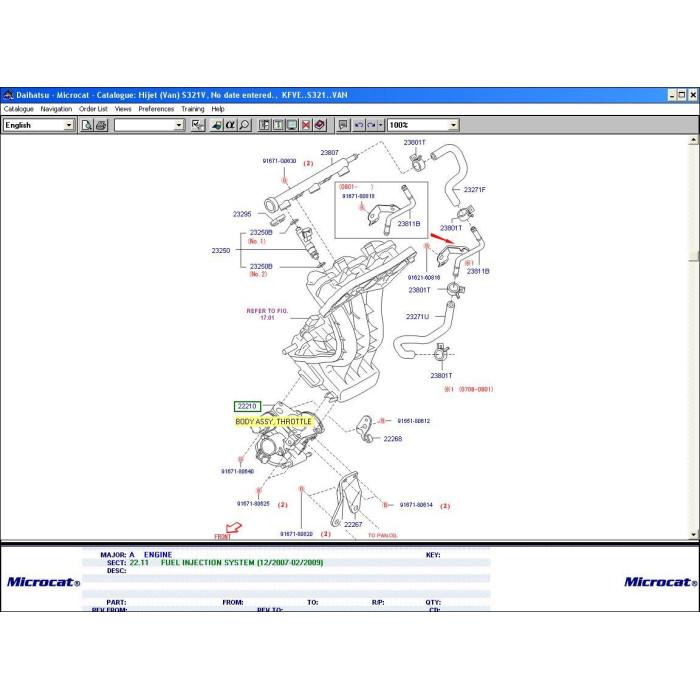This screenshot has width=700, height=700.
Task: Select bolt number 91671-80830 label
Action: coord(279,161)
